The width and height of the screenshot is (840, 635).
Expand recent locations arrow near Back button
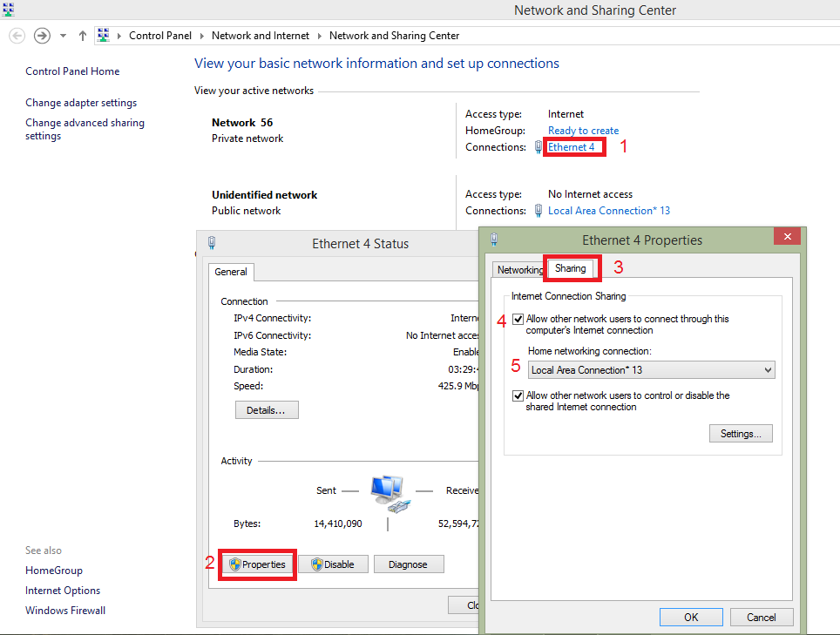(x=63, y=36)
